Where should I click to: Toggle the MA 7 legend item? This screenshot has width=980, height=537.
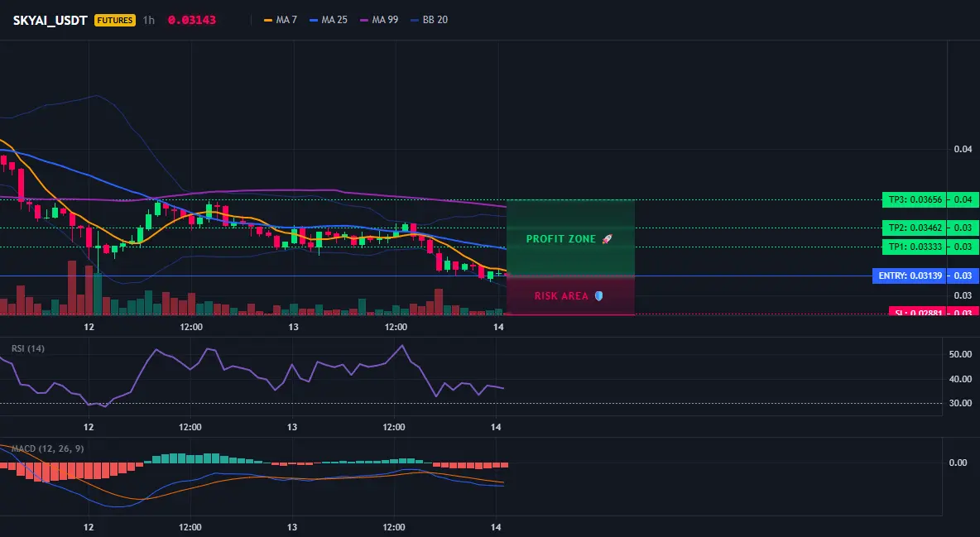pos(281,20)
